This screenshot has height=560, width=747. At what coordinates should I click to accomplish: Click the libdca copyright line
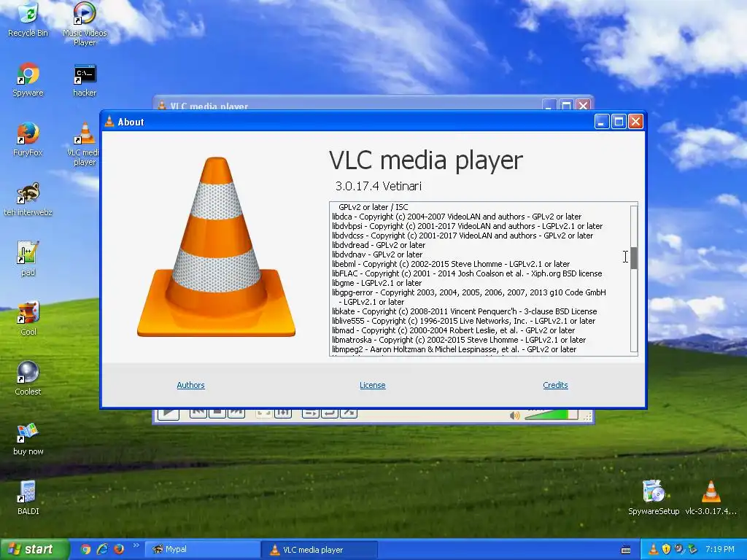tap(457, 216)
